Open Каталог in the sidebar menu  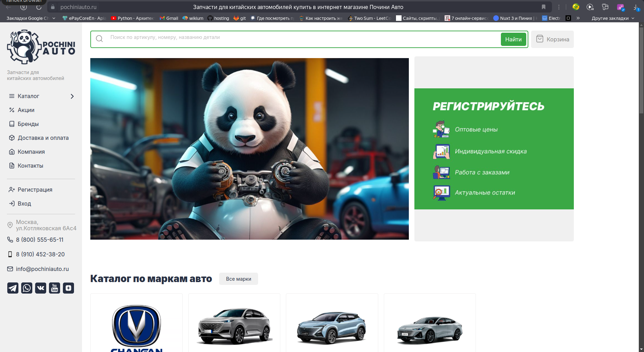[x=28, y=96]
